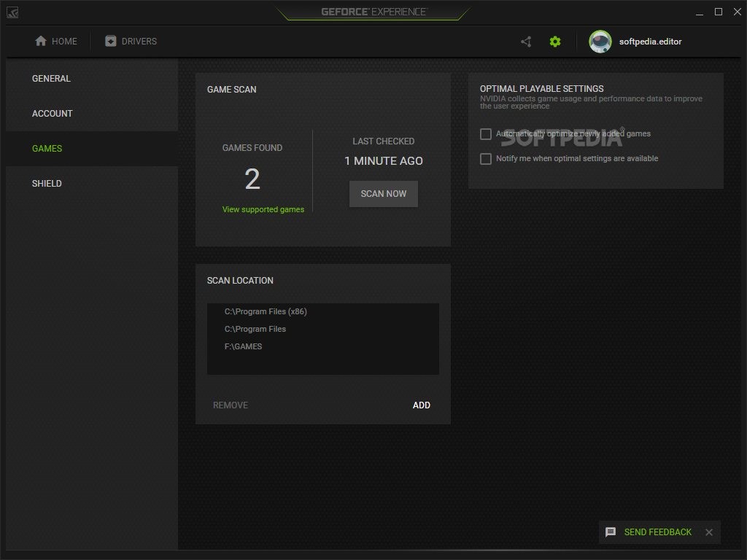The height and width of the screenshot is (560, 747).
Task: Click the SCAN NOW button
Action: [384, 194]
